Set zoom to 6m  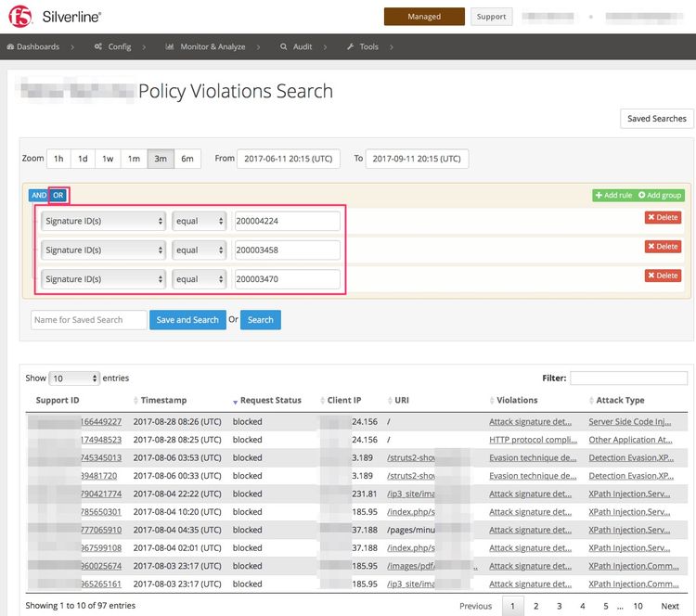click(187, 159)
